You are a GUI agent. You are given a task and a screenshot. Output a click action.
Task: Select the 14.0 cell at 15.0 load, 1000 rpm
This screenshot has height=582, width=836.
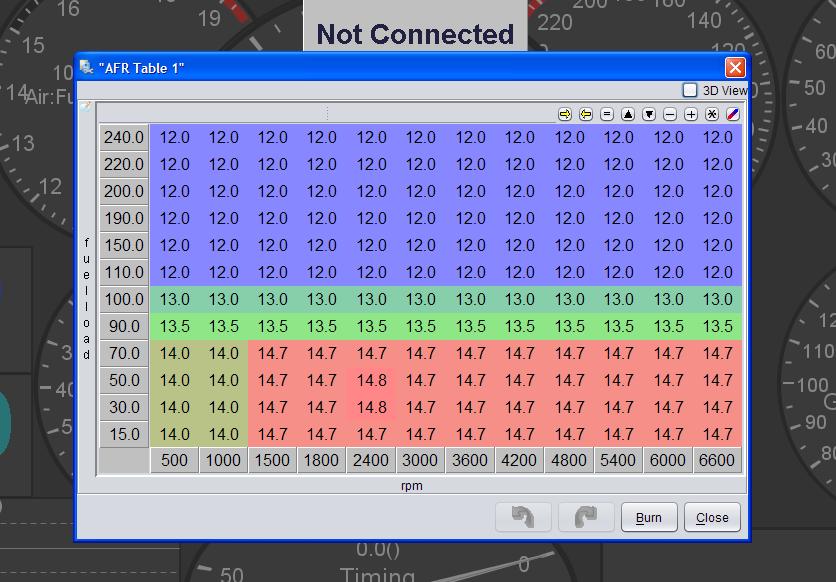(x=224, y=434)
